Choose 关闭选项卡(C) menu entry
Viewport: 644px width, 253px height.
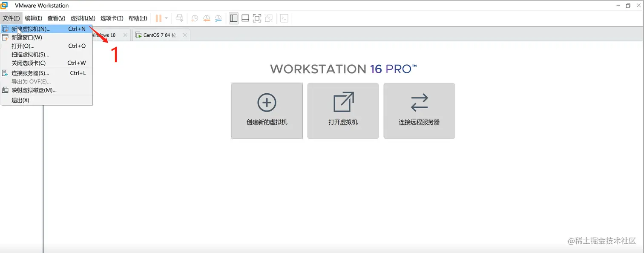point(46,63)
